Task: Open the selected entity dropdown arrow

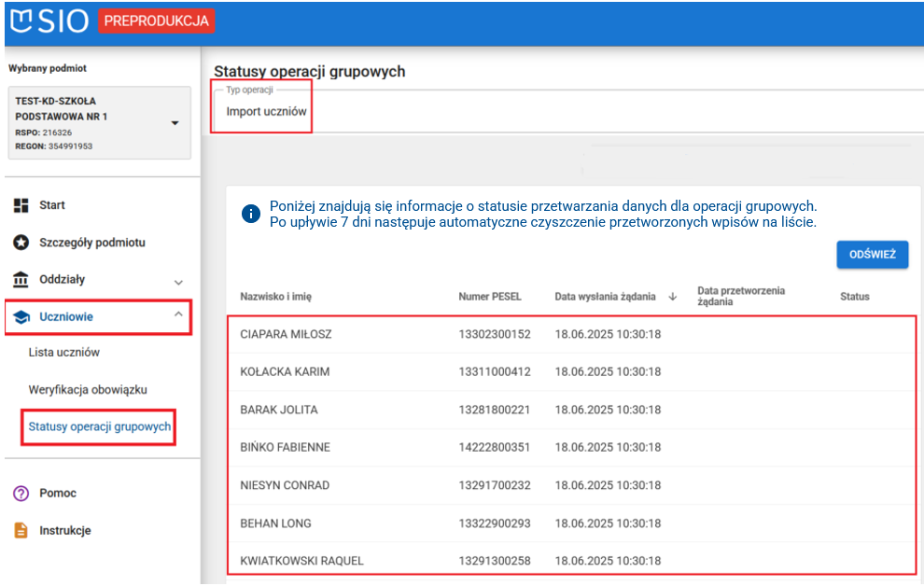Action: [x=175, y=123]
